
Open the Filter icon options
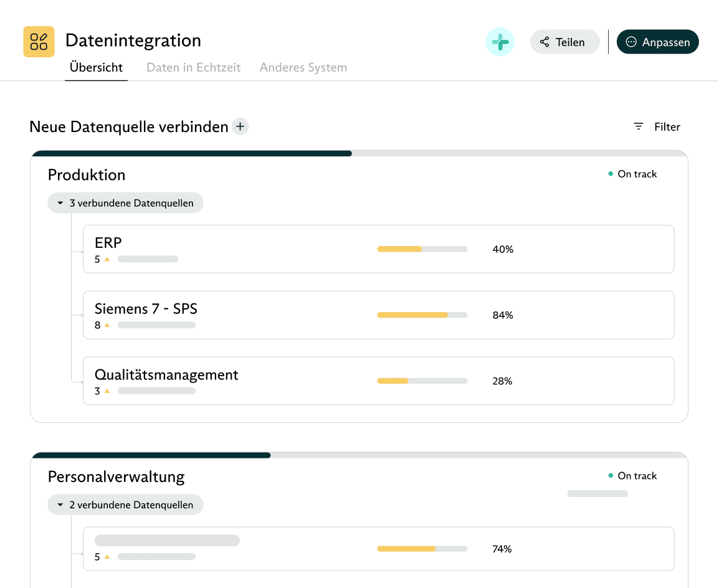click(x=639, y=126)
